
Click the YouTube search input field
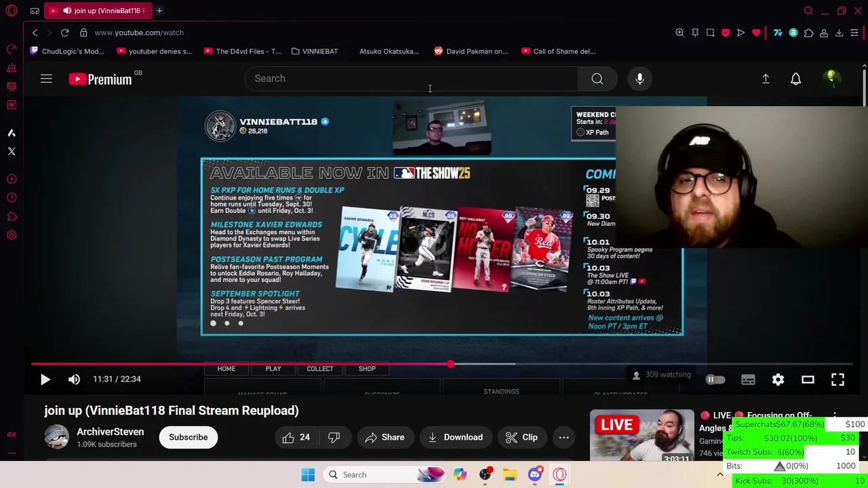411,79
